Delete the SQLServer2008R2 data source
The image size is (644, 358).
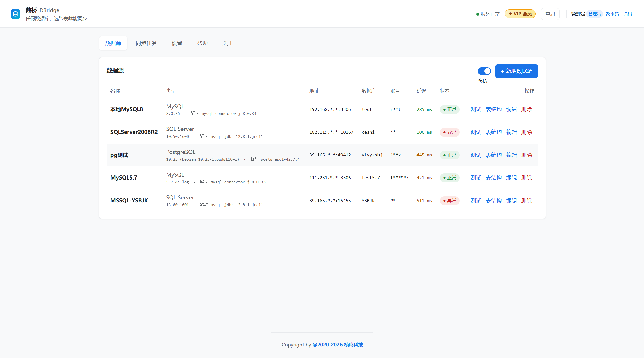point(526,132)
